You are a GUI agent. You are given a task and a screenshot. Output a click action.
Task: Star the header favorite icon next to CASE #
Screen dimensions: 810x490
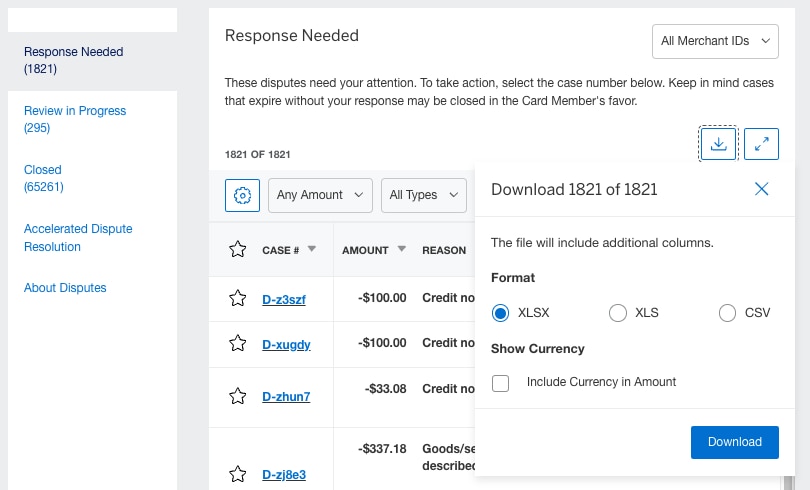238,249
